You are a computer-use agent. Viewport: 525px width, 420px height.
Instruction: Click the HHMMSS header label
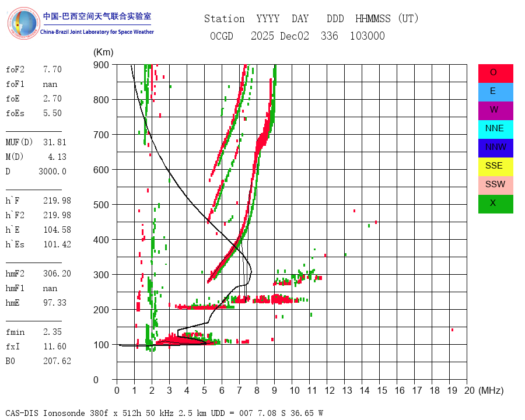tap(373, 19)
